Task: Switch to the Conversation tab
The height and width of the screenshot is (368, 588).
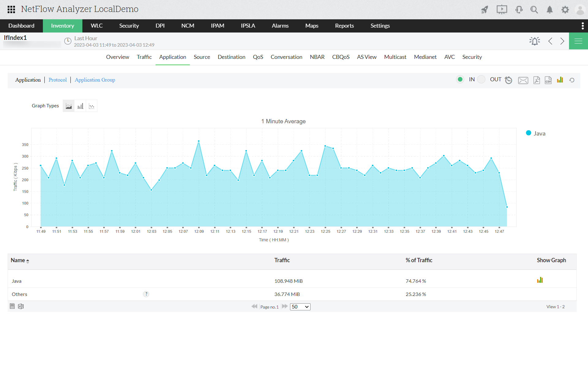Action: pyautogui.click(x=286, y=57)
